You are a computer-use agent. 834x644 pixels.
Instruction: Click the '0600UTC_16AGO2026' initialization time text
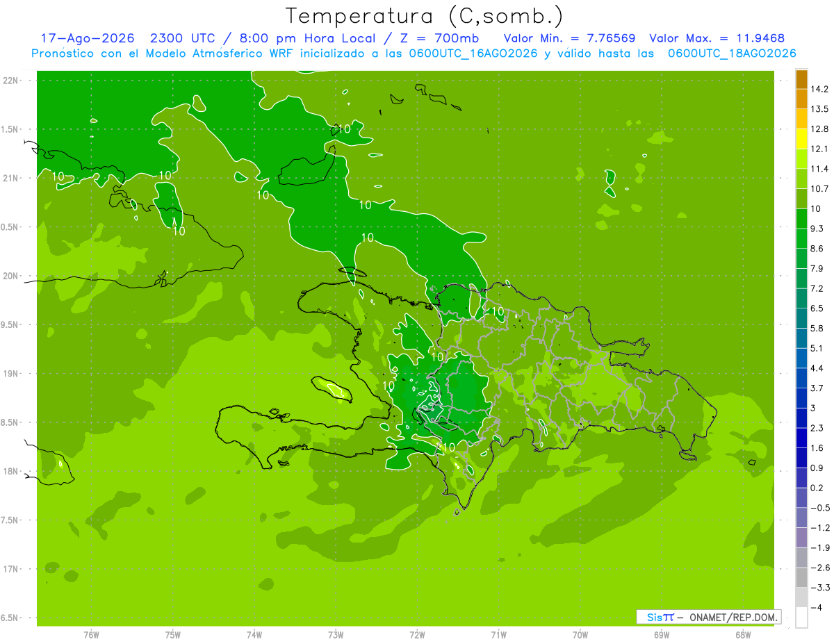(x=475, y=53)
